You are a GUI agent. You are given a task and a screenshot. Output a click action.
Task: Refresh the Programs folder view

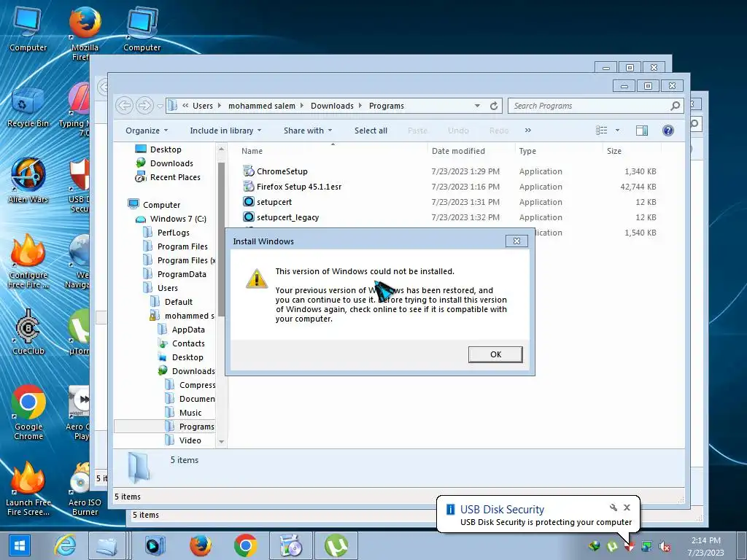pyautogui.click(x=494, y=106)
